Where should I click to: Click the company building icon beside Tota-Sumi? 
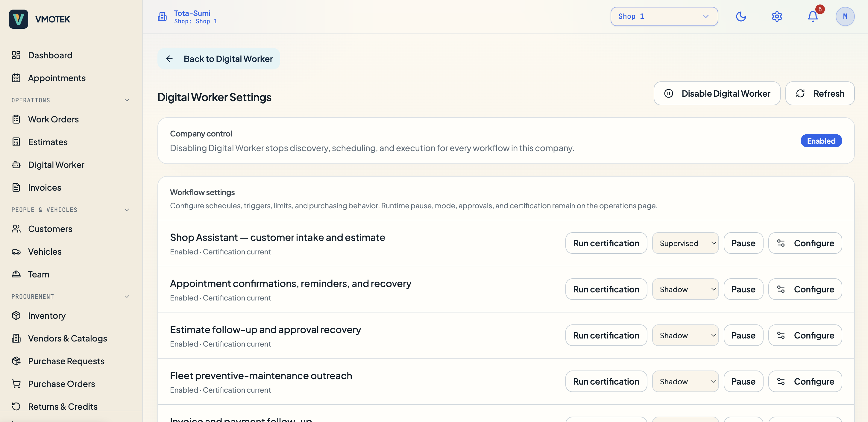(162, 16)
